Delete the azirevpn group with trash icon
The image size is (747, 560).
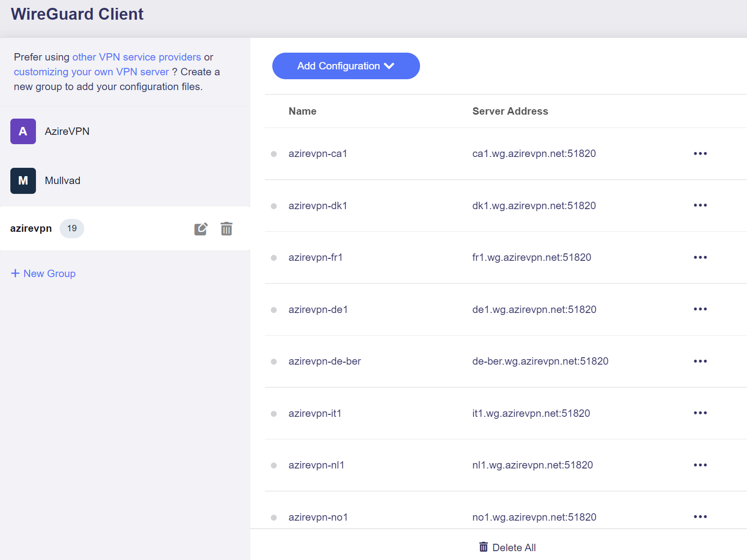[227, 229]
